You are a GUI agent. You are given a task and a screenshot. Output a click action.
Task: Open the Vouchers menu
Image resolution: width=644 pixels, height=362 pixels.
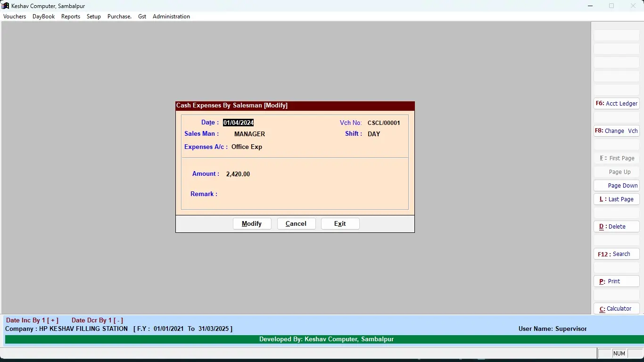pos(15,16)
